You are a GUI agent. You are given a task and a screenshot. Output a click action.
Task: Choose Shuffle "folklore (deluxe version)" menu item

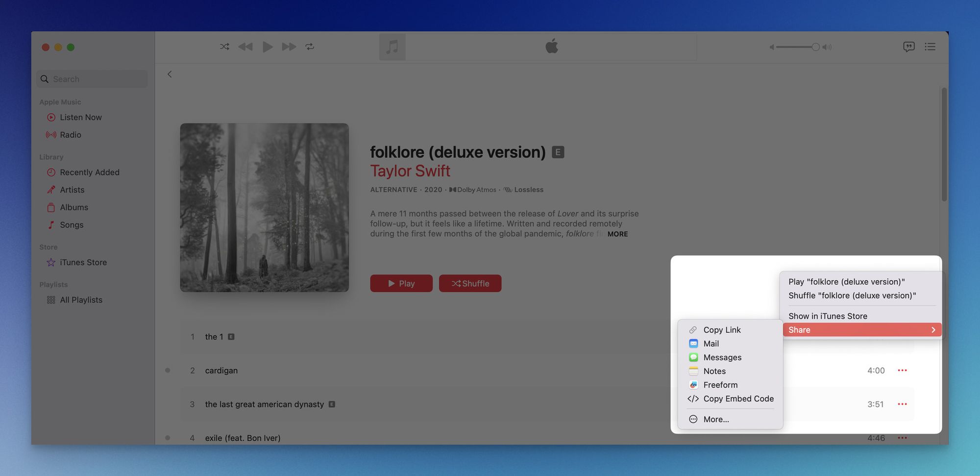pyautogui.click(x=852, y=295)
